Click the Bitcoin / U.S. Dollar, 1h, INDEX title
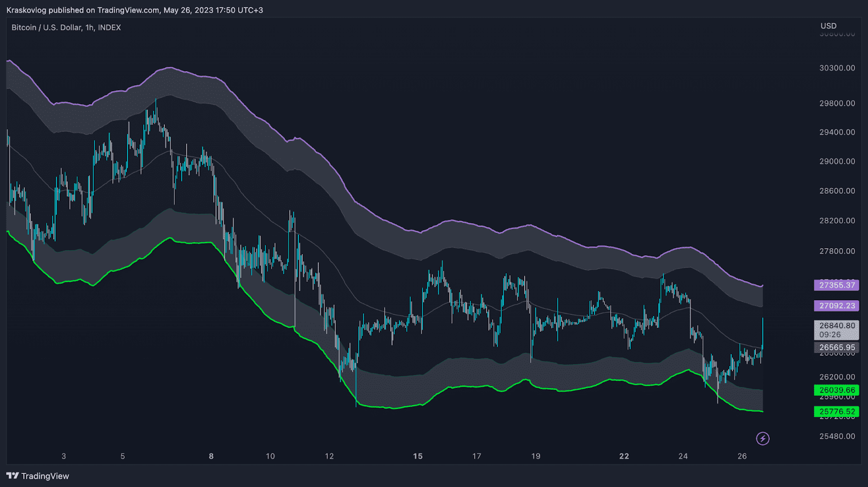 coord(66,28)
